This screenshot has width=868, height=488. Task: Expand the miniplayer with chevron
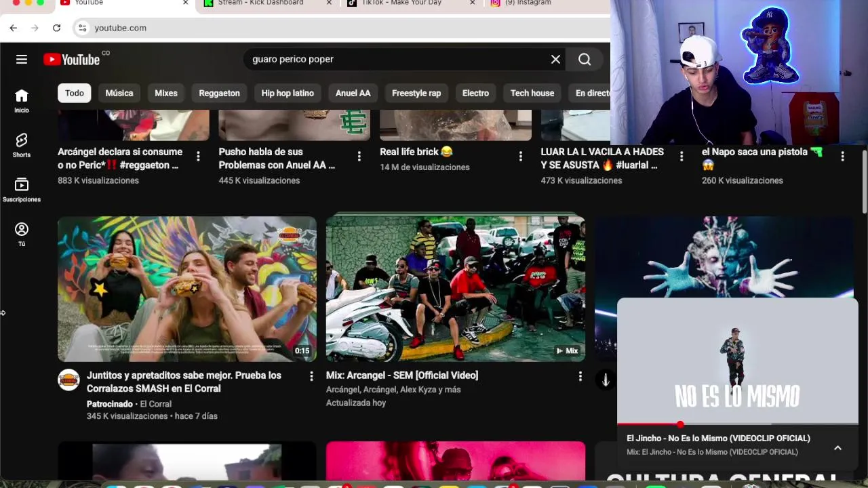(x=837, y=448)
